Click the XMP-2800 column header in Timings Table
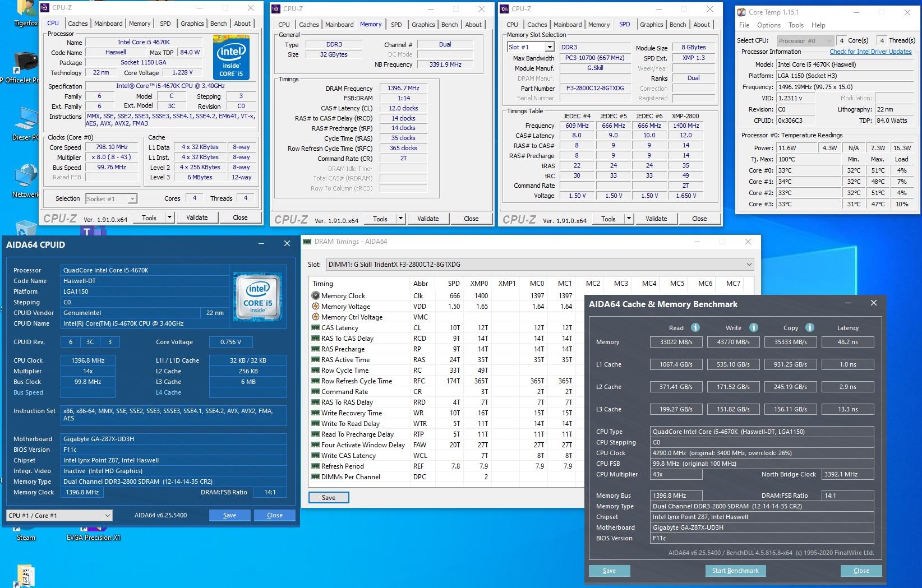This screenshot has width=922, height=588. tap(685, 116)
